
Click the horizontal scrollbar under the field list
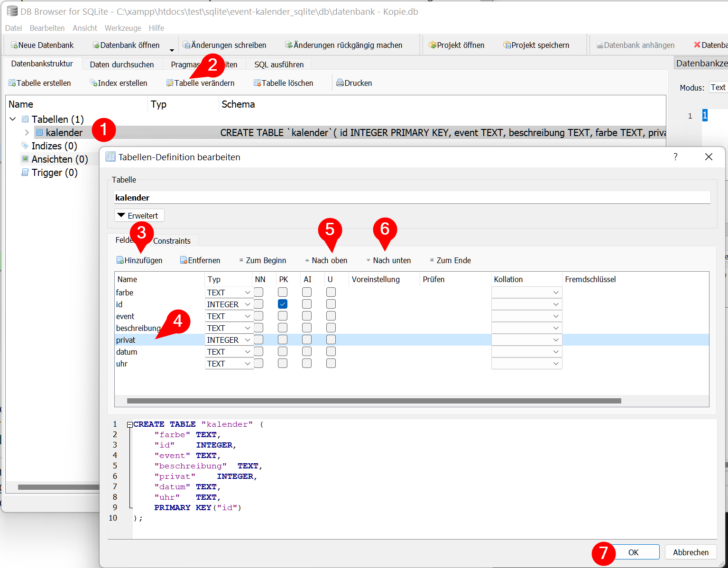(374, 401)
